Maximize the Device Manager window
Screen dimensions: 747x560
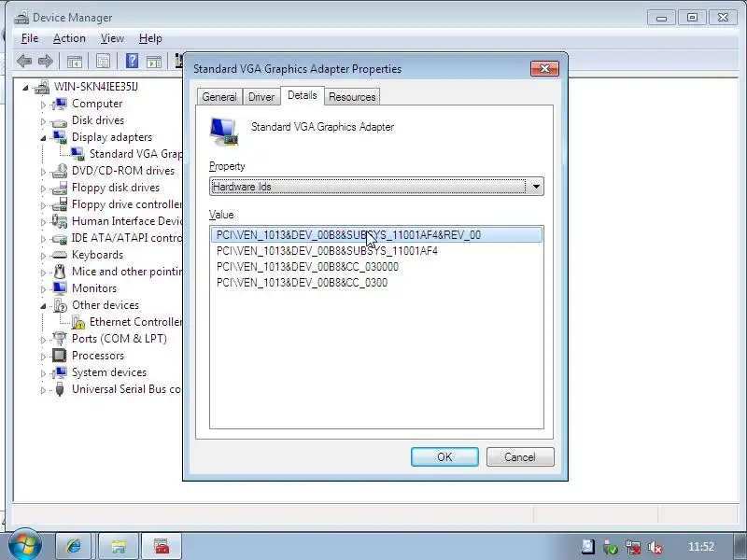(x=692, y=18)
